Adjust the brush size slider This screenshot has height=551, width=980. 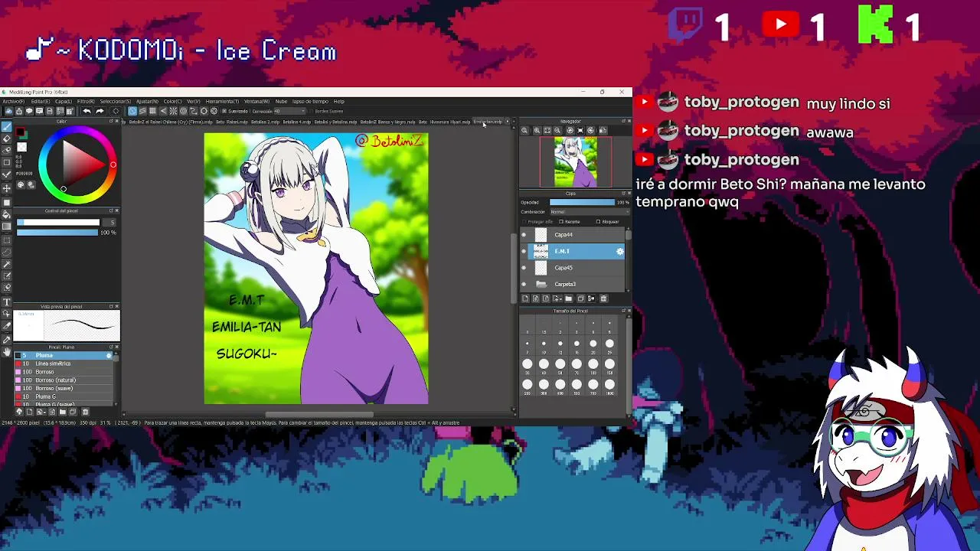point(58,223)
